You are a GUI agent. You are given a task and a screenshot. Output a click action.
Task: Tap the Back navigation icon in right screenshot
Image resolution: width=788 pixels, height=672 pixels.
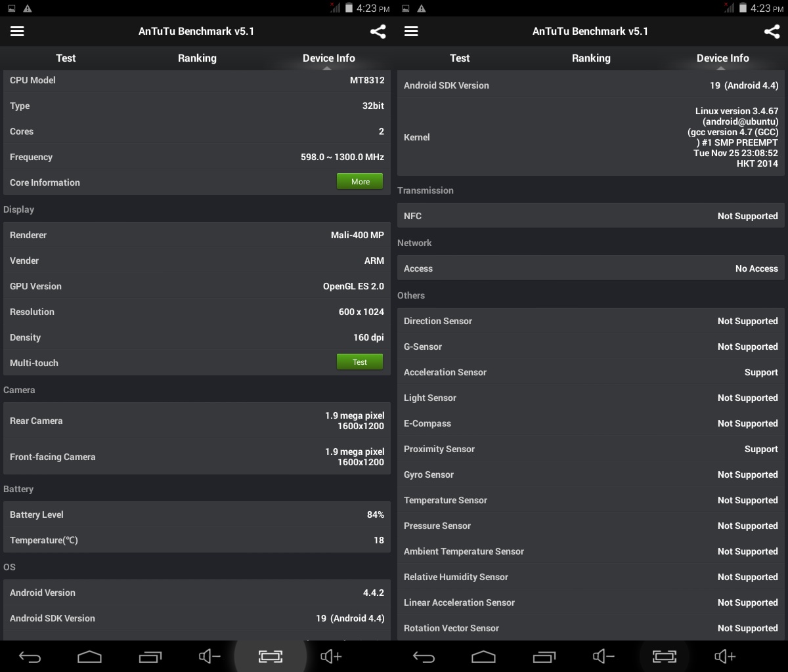(424, 656)
